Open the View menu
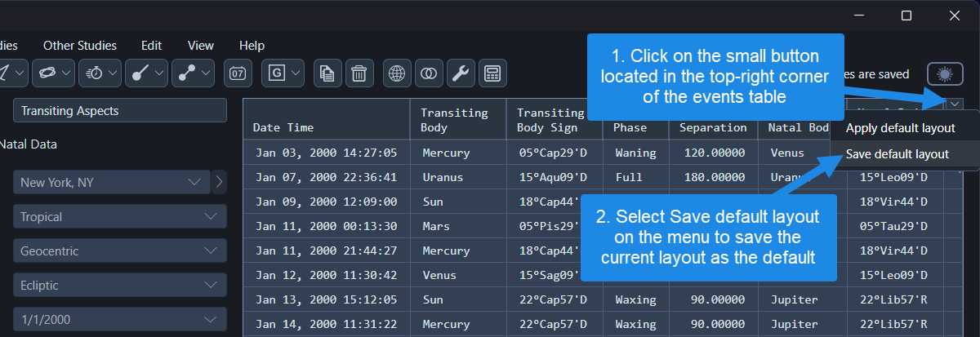The image size is (980, 337). [200, 46]
